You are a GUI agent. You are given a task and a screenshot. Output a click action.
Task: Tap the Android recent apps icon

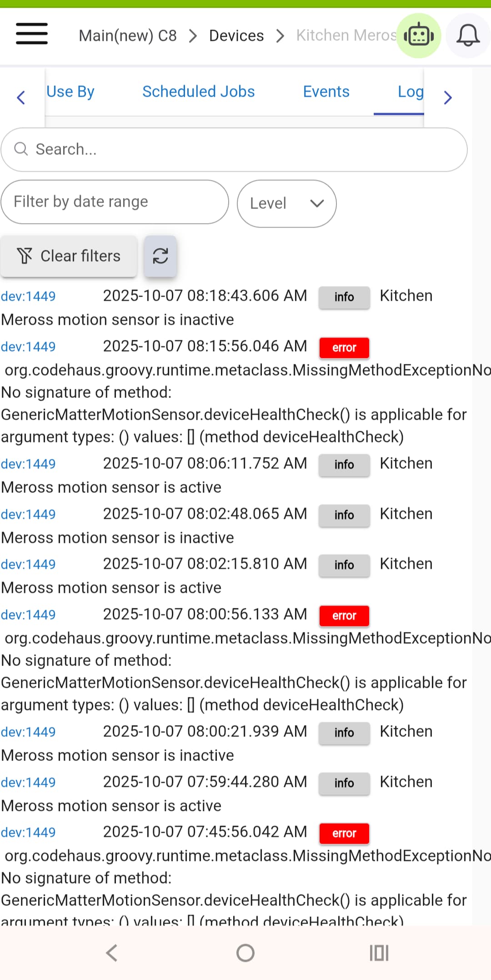(x=379, y=953)
